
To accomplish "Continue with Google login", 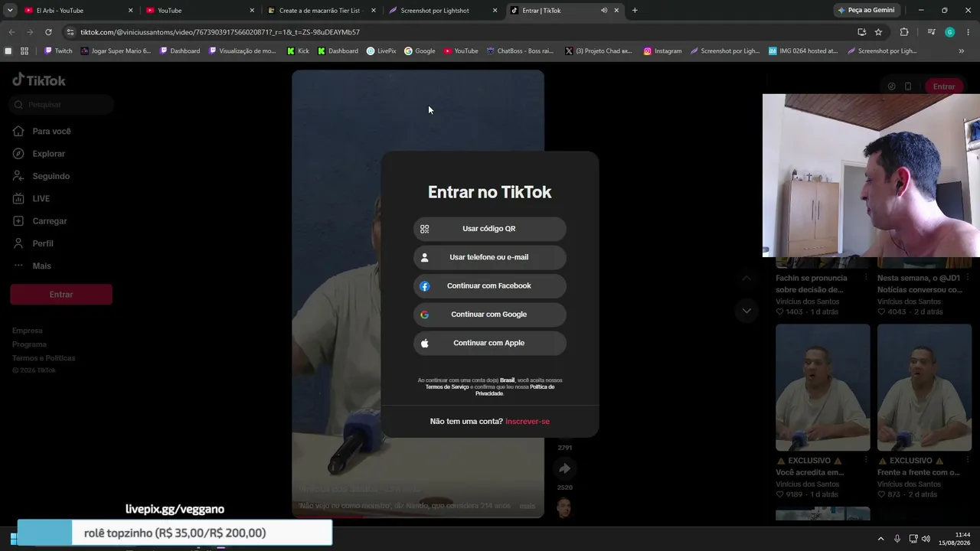I will click(x=490, y=315).
